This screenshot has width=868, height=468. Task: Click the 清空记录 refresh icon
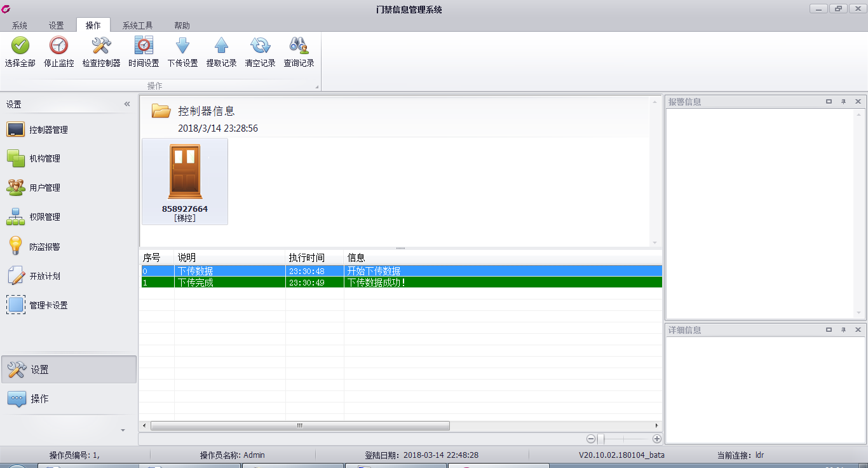tap(260, 45)
